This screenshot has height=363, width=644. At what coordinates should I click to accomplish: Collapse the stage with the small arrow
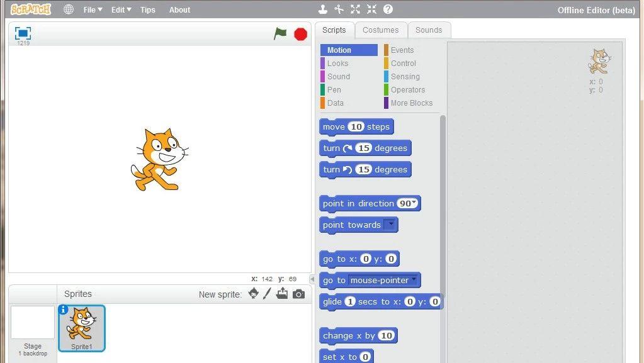(312, 279)
